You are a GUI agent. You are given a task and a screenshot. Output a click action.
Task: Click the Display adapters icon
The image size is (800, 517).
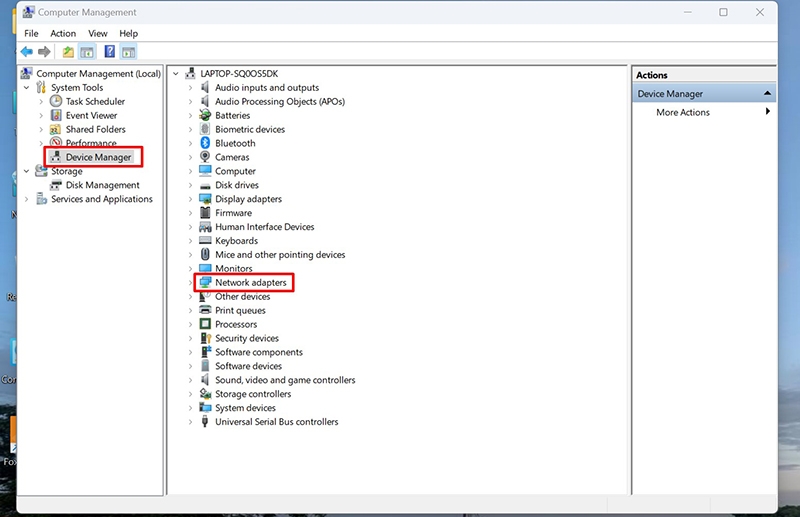(x=205, y=199)
